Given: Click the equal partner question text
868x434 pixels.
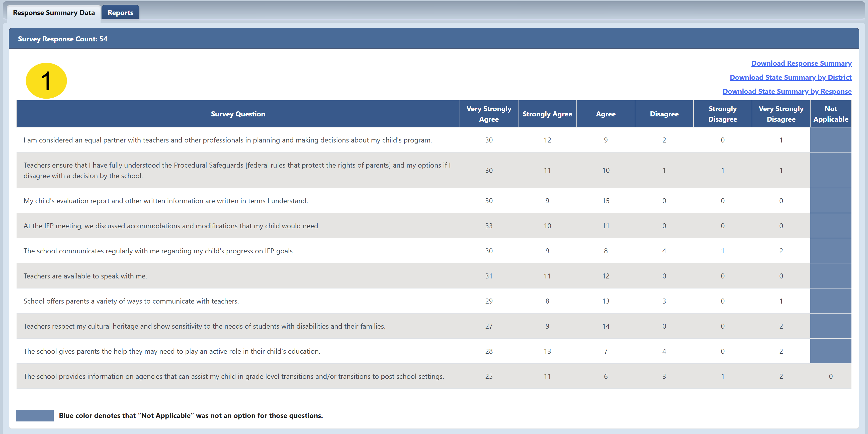Looking at the screenshot, I should (227, 140).
